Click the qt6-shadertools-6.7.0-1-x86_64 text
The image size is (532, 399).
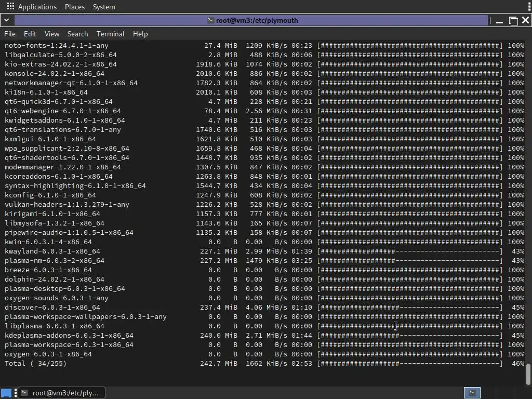(x=67, y=158)
